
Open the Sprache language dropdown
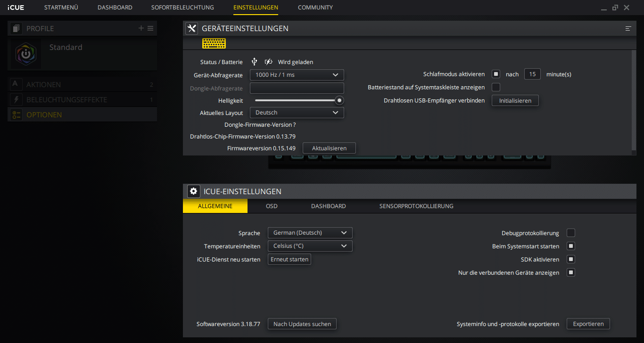(x=310, y=233)
